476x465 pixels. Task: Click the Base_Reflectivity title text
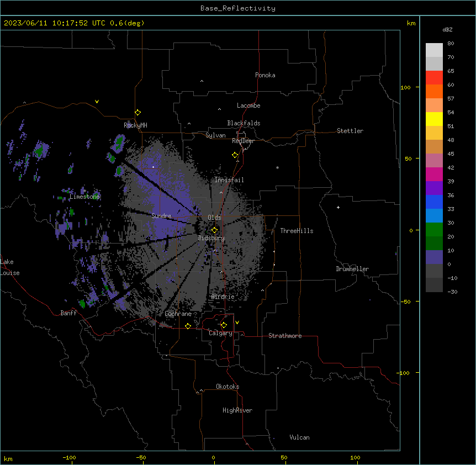pos(238,8)
